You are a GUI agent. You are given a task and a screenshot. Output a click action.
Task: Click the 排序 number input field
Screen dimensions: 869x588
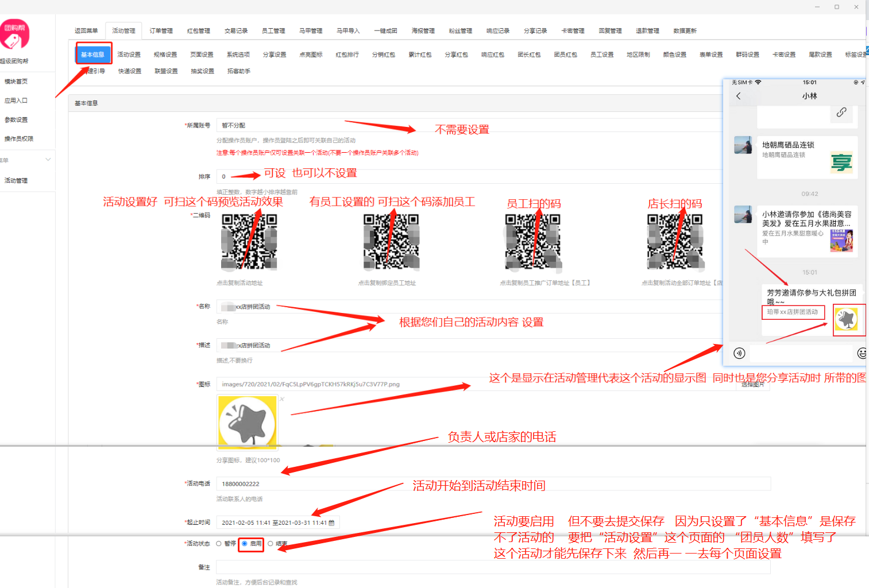[469, 176]
